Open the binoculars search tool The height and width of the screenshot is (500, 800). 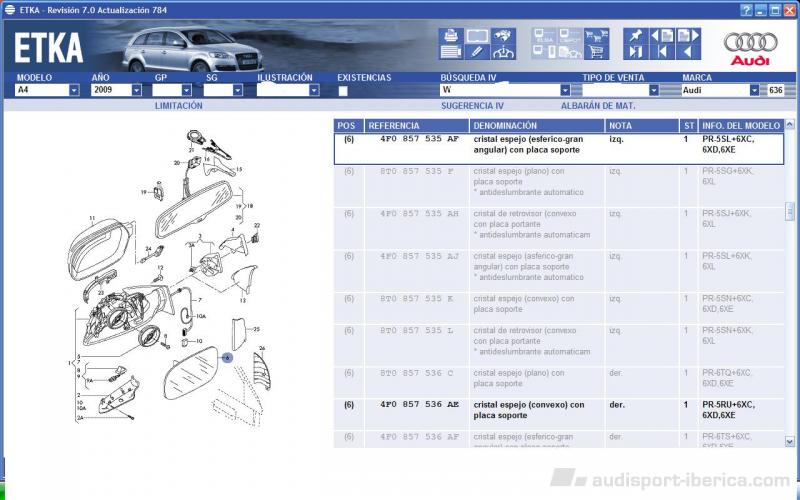503,36
